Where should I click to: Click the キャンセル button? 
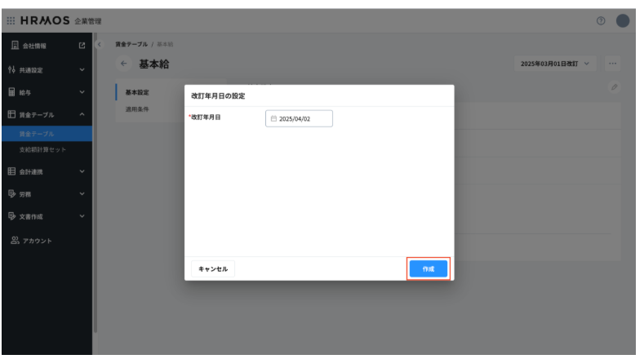pyautogui.click(x=214, y=268)
